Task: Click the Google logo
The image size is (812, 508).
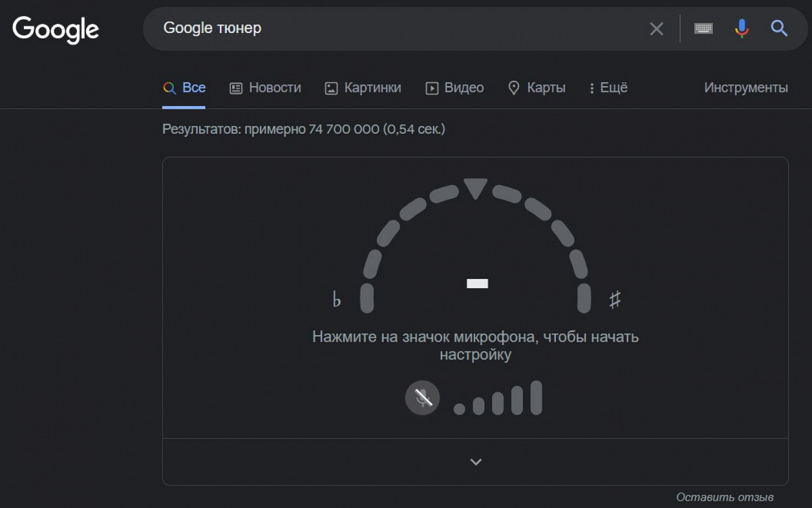Action: pos(56,29)
